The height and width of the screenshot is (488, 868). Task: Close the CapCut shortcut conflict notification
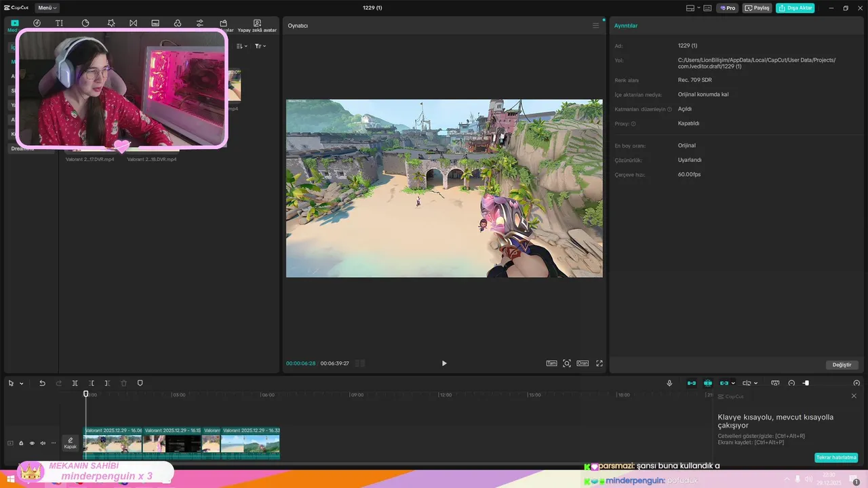click(x=854, y=396)
